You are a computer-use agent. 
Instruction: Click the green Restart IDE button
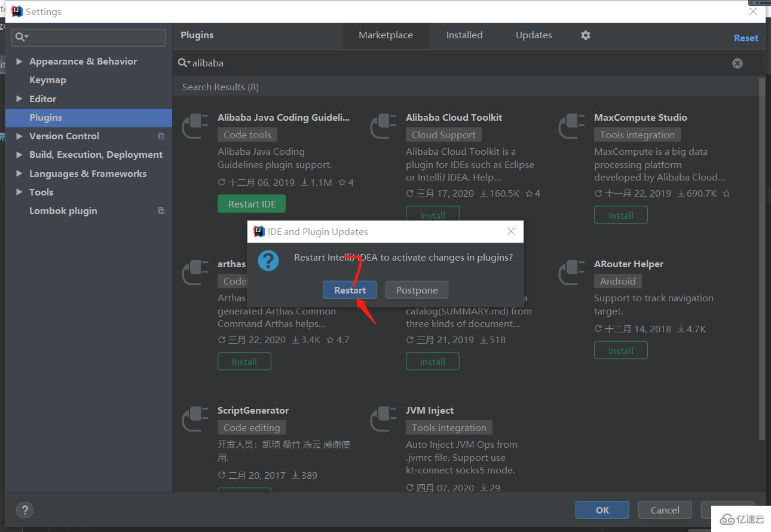pyautogui.click(x=252, y=204)
